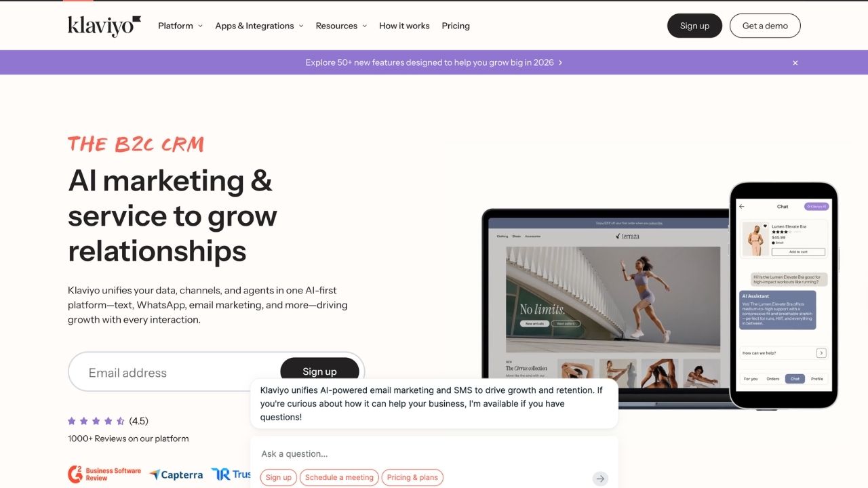Dismiss the purple announcement banner
This screenshot has width=868, height=488.
795,63
